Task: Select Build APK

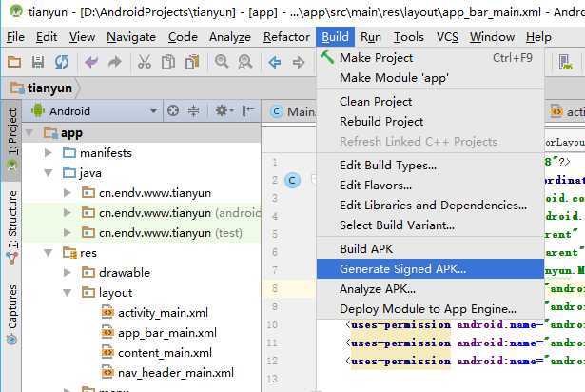Action: (x=430, y=249)
